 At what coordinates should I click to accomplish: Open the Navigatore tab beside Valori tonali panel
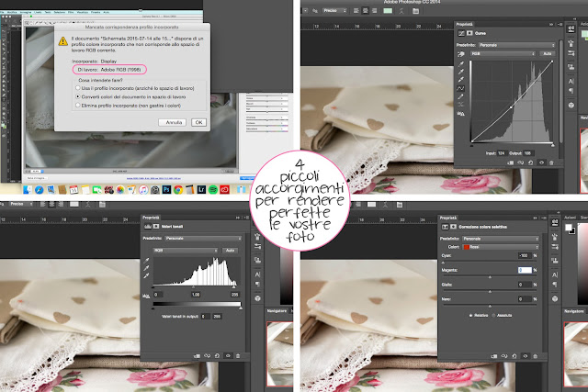(x=277, y=311)
